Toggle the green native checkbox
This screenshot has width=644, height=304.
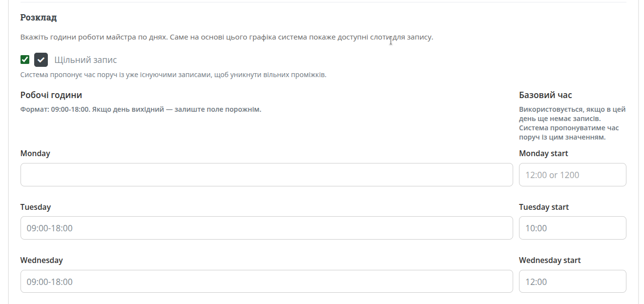[25, 60]
